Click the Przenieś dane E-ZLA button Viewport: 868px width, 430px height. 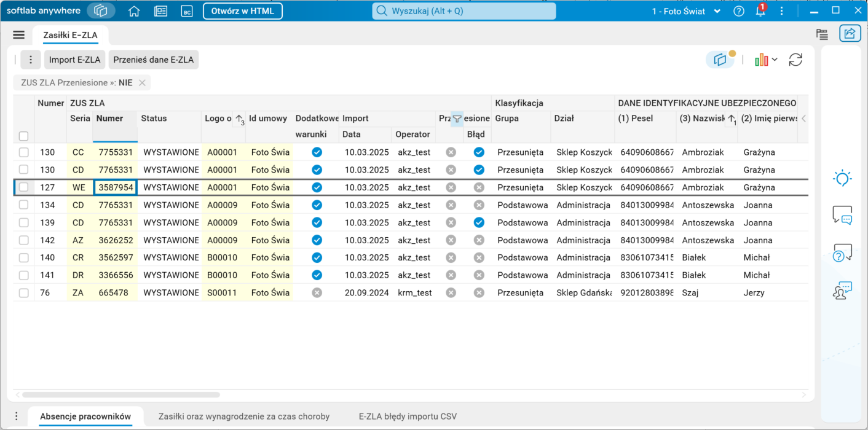153,60
